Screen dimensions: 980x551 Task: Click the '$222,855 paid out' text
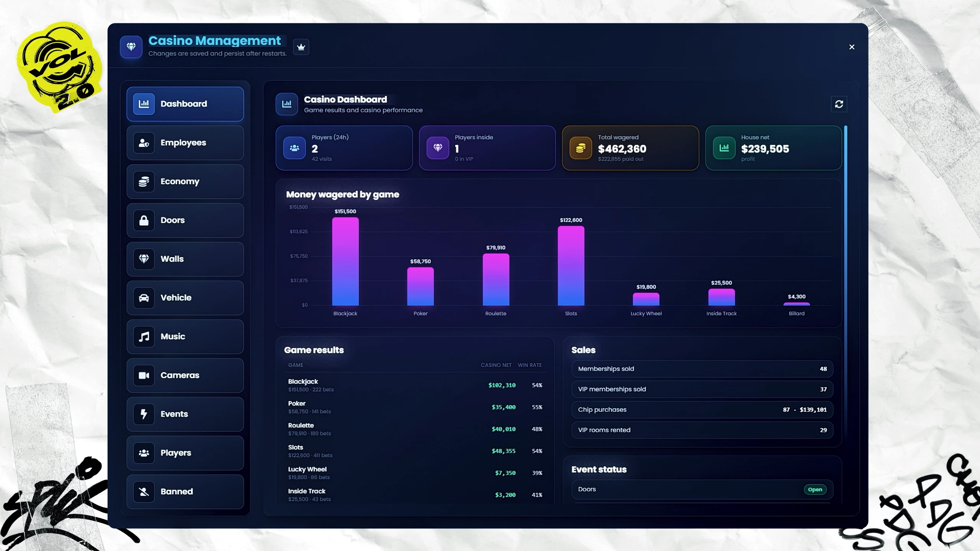(621, 159)
